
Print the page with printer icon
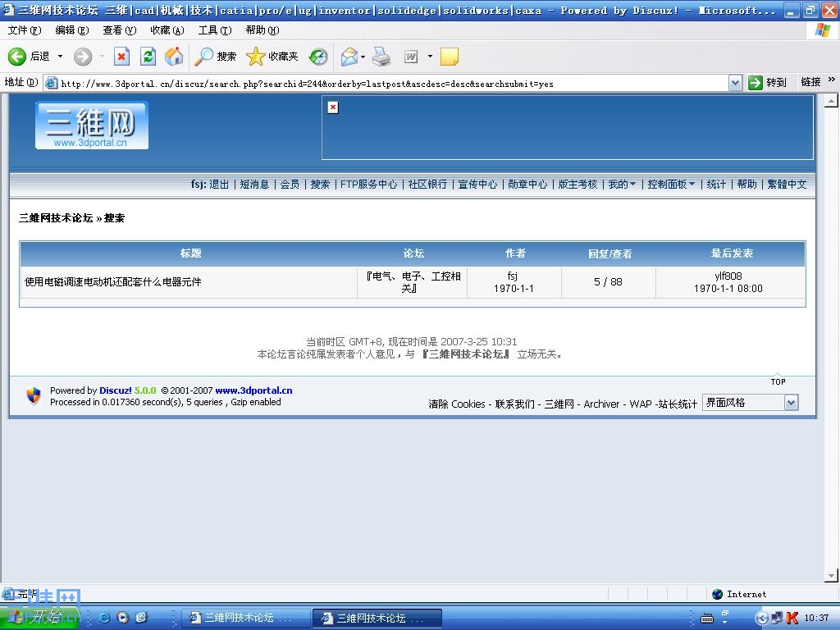[381, 57]
